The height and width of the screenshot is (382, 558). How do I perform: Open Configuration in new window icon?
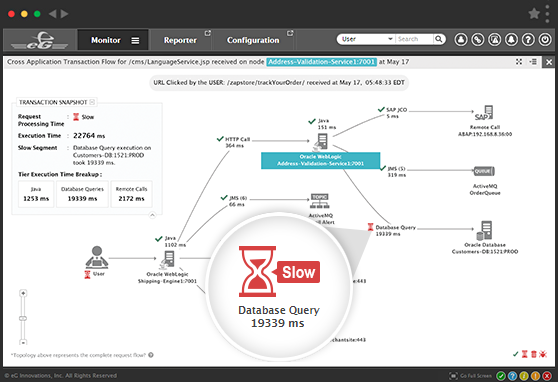pos(290,33)
